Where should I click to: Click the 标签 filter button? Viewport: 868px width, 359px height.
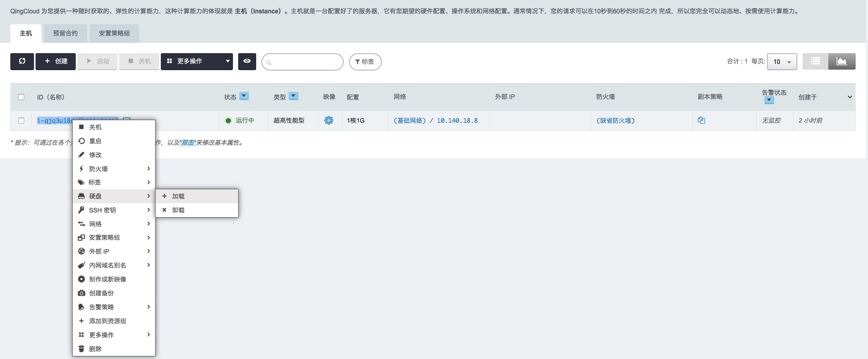click(365, 62)
